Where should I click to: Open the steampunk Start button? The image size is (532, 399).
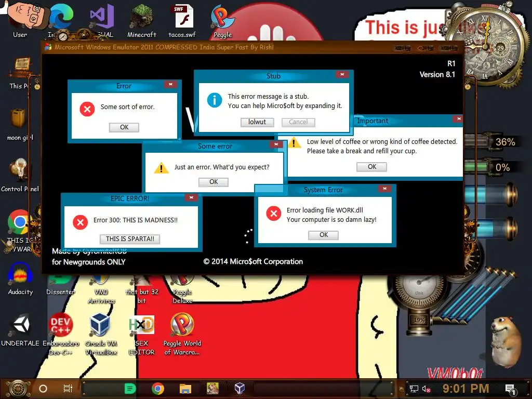(18, 389)
